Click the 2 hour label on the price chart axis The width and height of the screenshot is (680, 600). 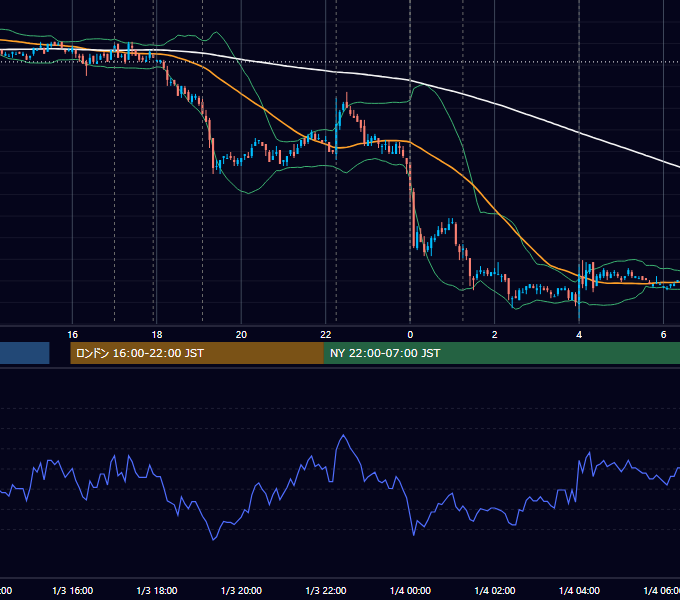click(x=494, y=335)
